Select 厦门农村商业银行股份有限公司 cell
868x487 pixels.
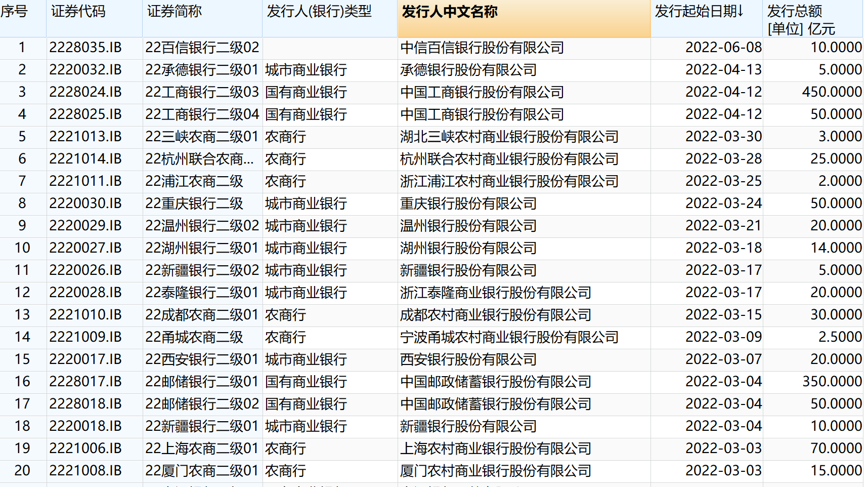coord(496,471)
